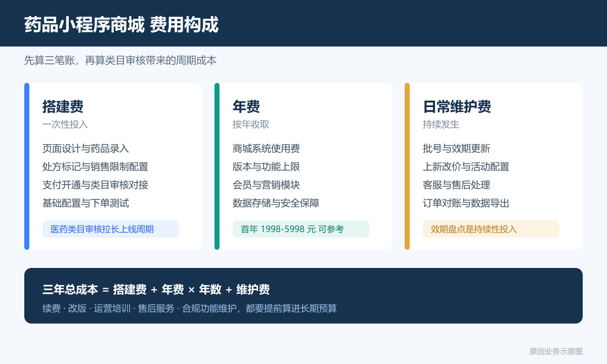Click the 一次性投入 label
The image size is (607, 364).
(65, 124)
